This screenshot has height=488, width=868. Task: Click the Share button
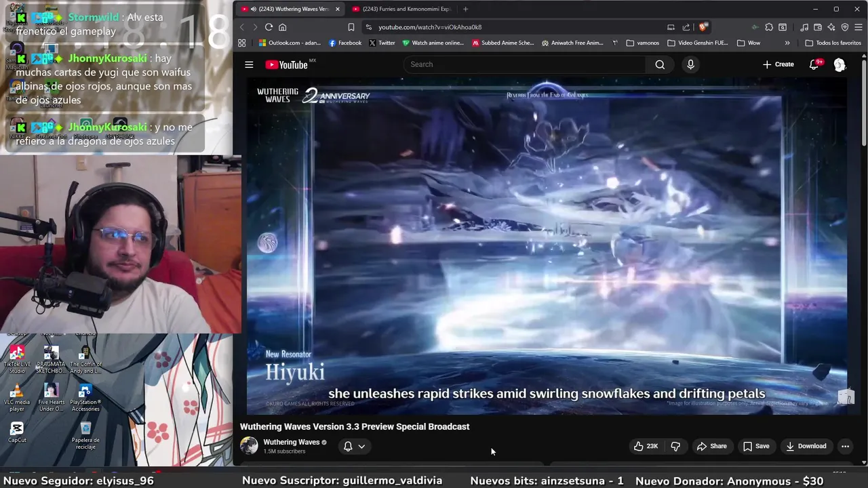tap(711, 446)
